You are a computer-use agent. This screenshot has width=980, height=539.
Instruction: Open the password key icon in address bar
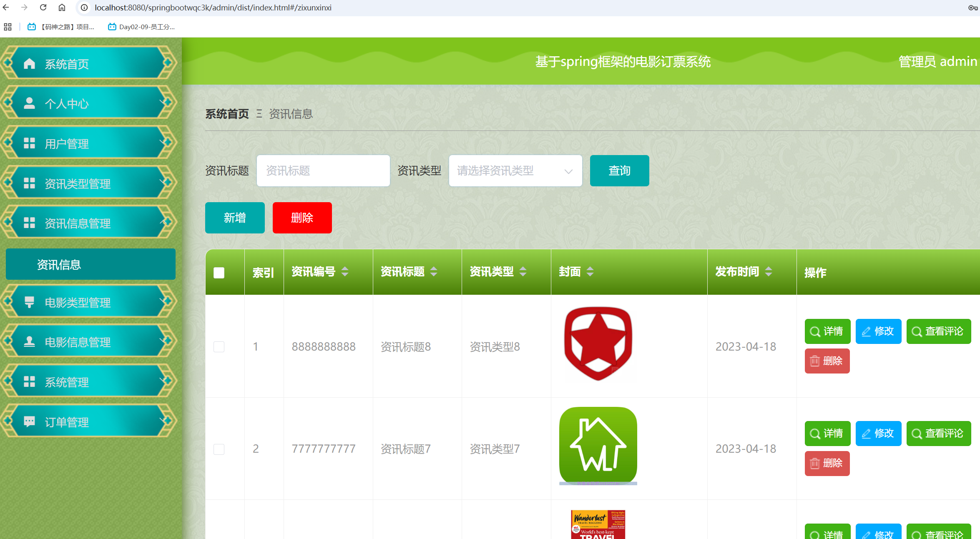click(x=972, y=8)
